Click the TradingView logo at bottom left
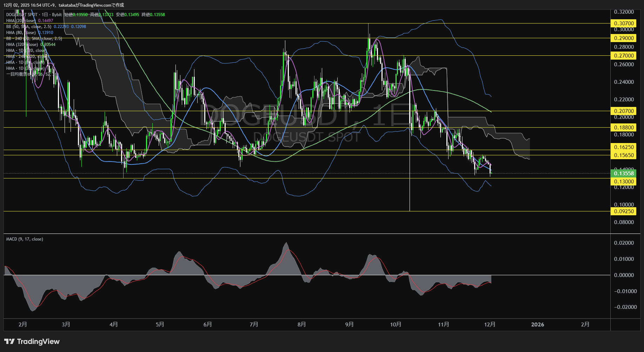The width and height of the screenshot is (644, 352). click(x=32, y=341)
